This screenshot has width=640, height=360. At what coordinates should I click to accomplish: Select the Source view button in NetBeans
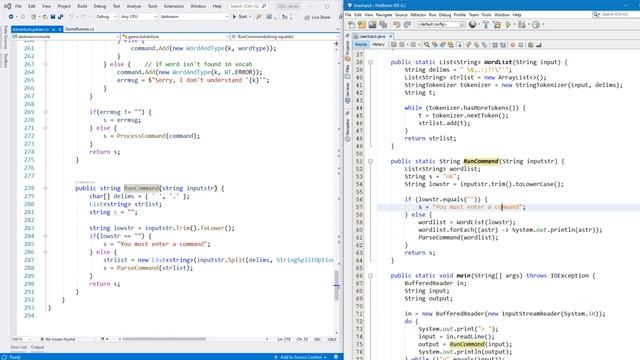point(361,44)
